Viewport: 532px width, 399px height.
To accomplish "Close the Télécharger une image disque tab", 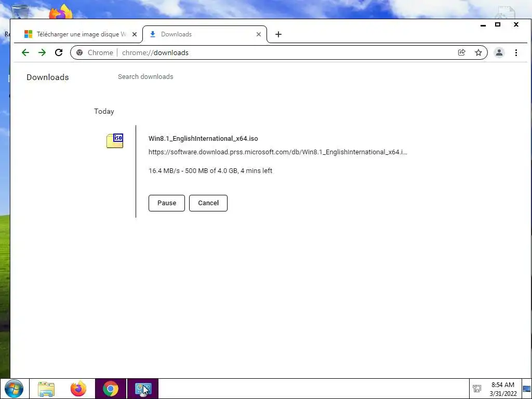I will coord(135,34).
